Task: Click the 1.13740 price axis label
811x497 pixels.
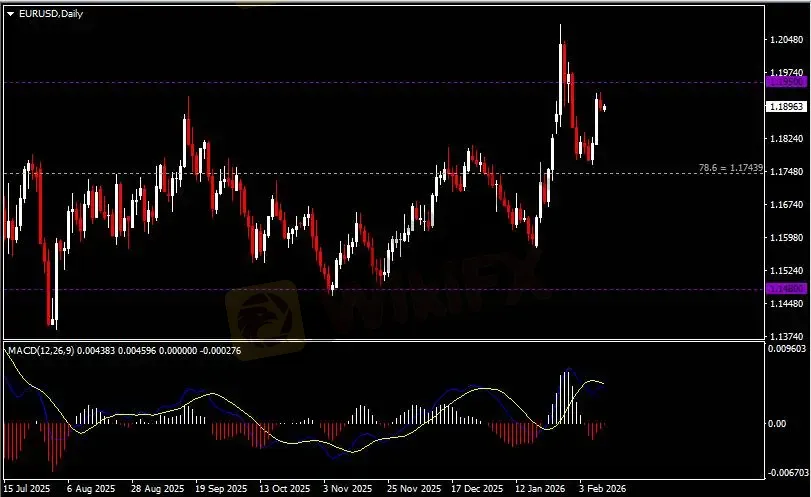Action: tap(786, 336)
